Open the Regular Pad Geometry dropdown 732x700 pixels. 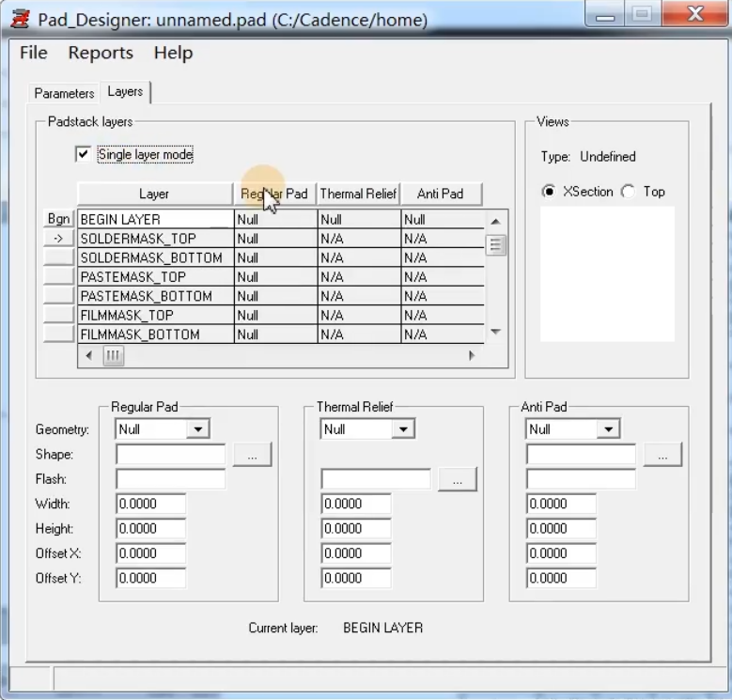tap(197, 429)
